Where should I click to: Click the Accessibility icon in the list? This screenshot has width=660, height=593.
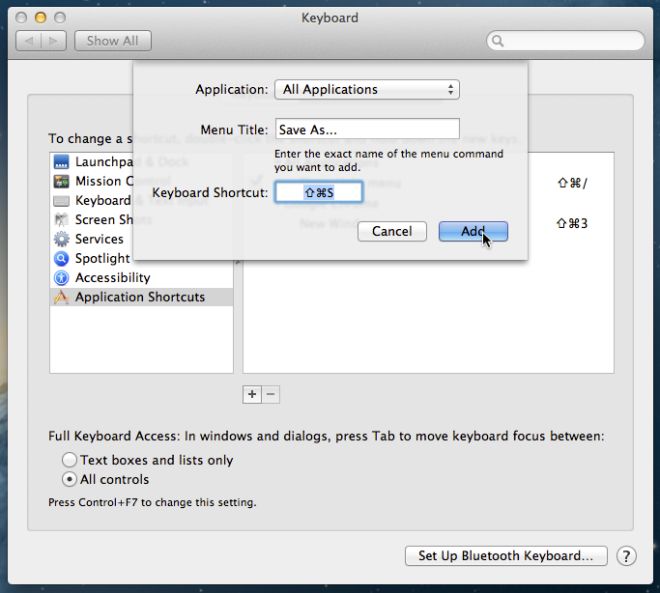pyautogui.click(x=61, y=278)
